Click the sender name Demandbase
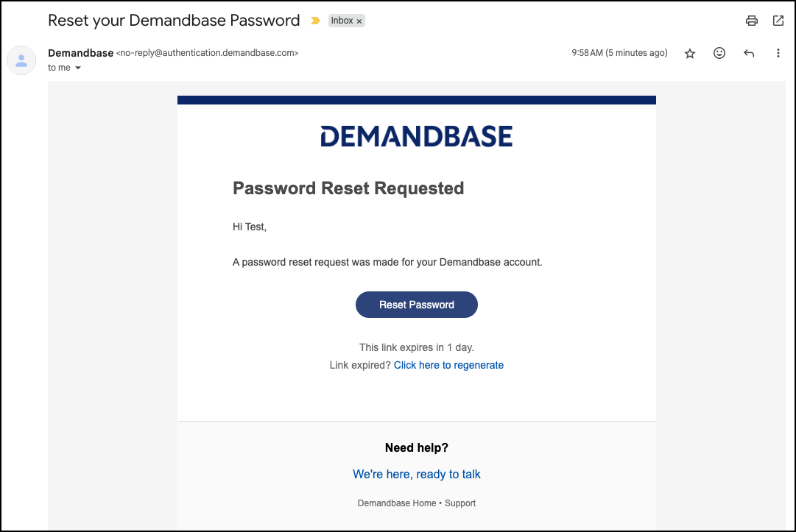Image resolution: width=796 pixels, height=532 pixels. click(81, 53)
